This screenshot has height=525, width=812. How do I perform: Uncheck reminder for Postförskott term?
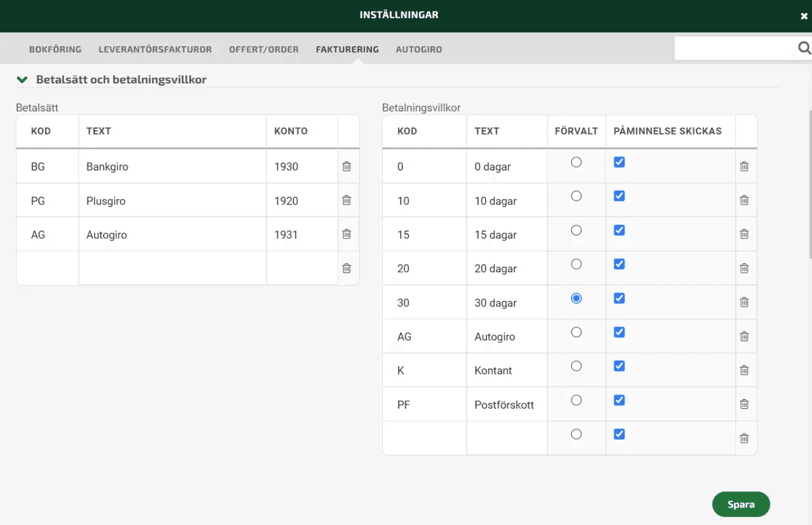pos(619,400)
